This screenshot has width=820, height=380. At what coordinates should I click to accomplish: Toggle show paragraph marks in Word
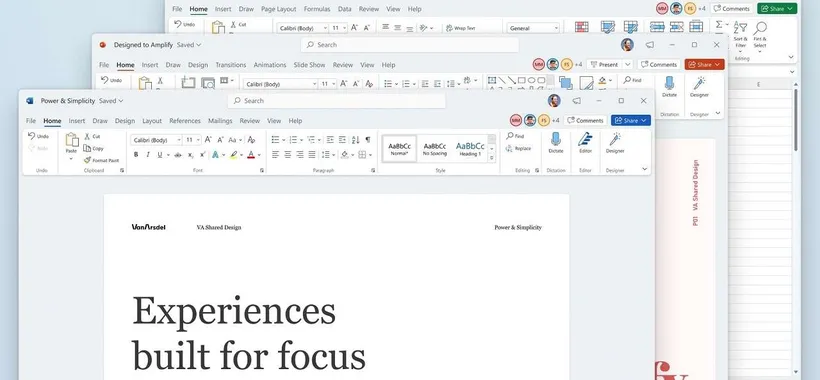click(368, 140)
